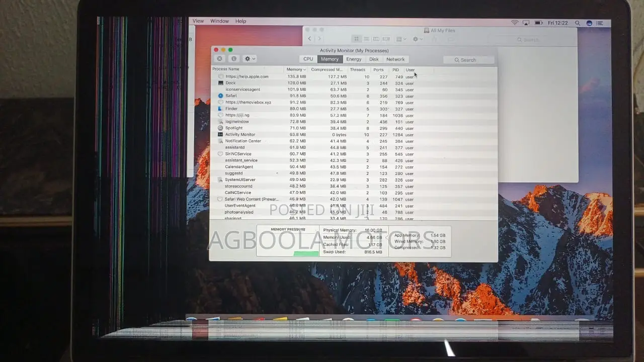The height and width of the screenshot is (362, 644).
Task: Open the Window menu in the menu bar
Action: [219, 21]
